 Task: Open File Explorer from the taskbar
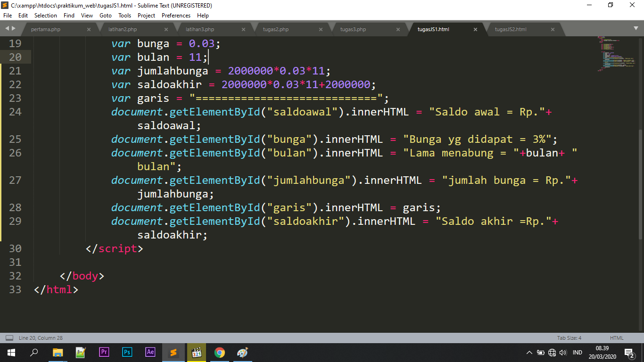(x=58, y=352)
